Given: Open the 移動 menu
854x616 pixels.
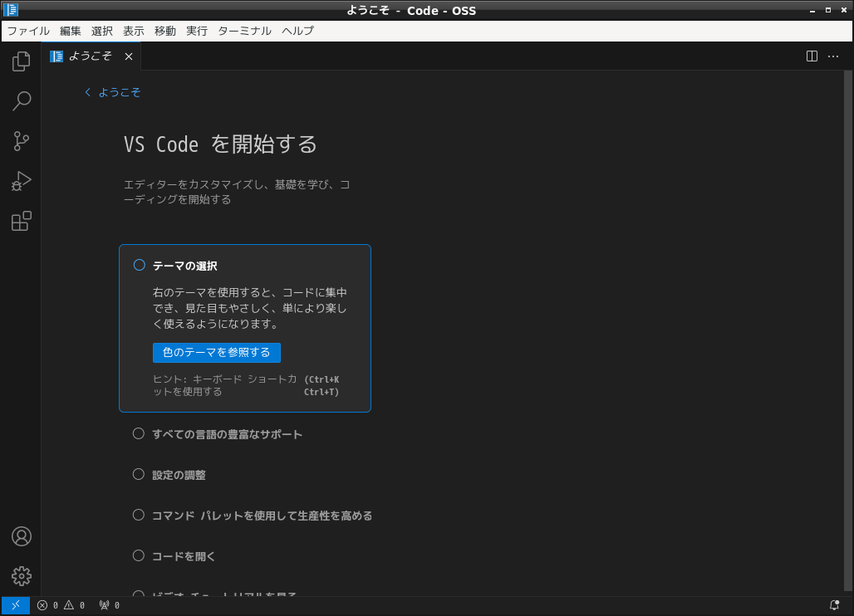Looking at the screenshot, I should click(x=165, y=31).
